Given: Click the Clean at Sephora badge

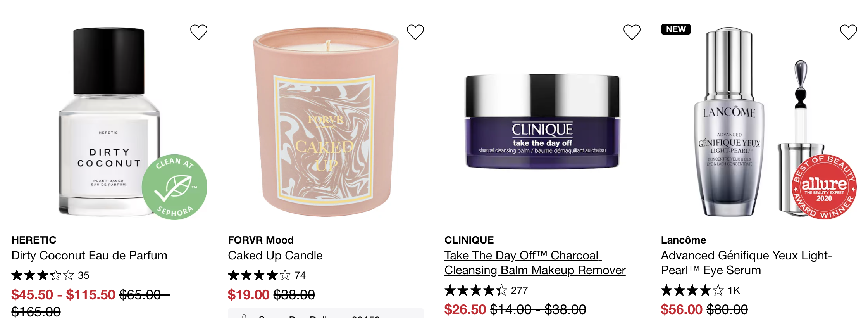Looking at the screenshot, I should (x=174, y=187).
